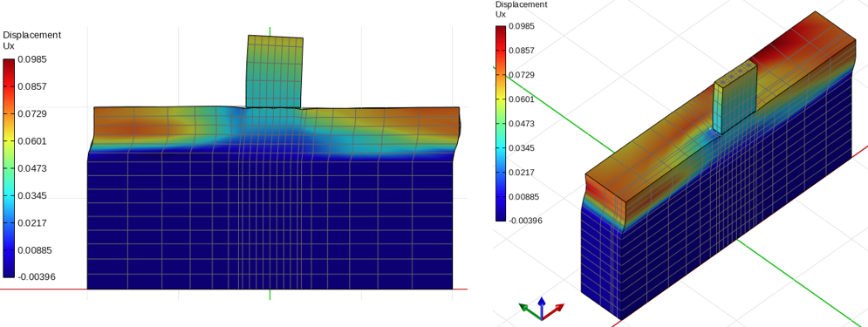Click the 0.0729 value in the right legend
The height and width of the screenshot is (327, 868).
point(523,75)
